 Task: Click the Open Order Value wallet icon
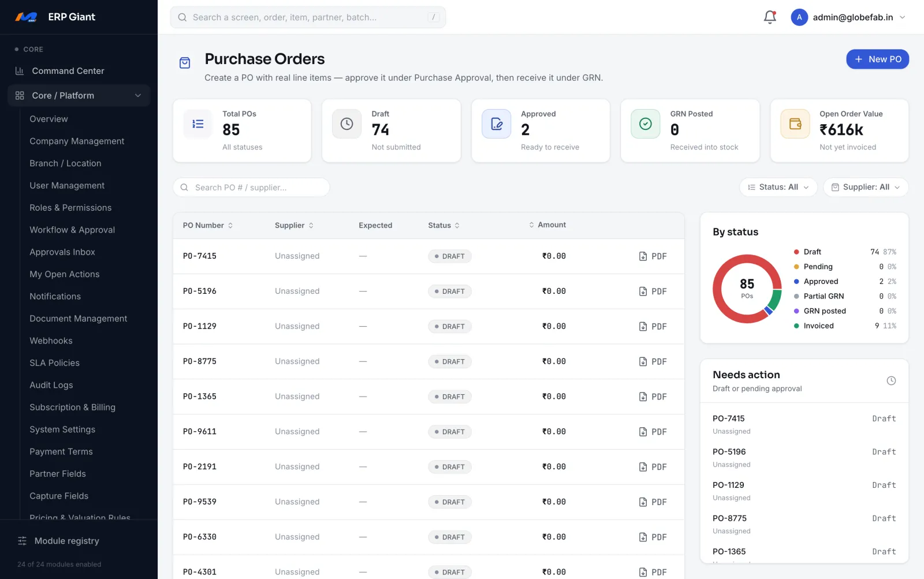pos(795,124)
